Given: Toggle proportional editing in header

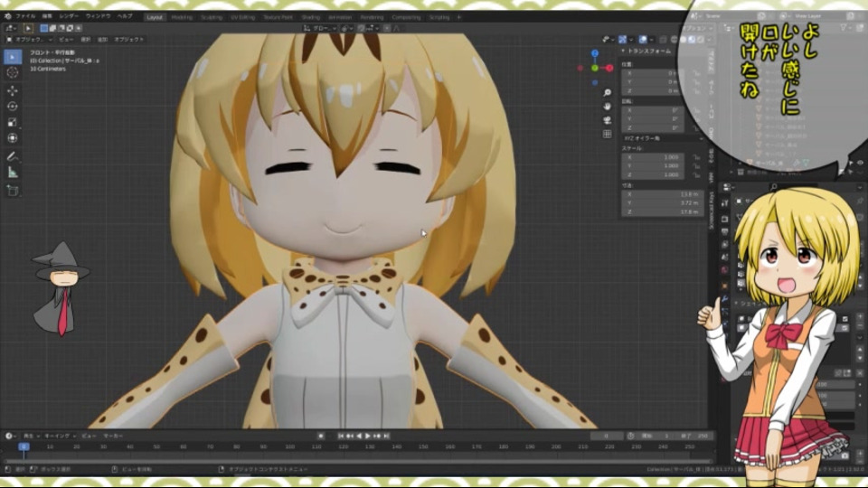Looking at the screenshot, I should 387,28.
